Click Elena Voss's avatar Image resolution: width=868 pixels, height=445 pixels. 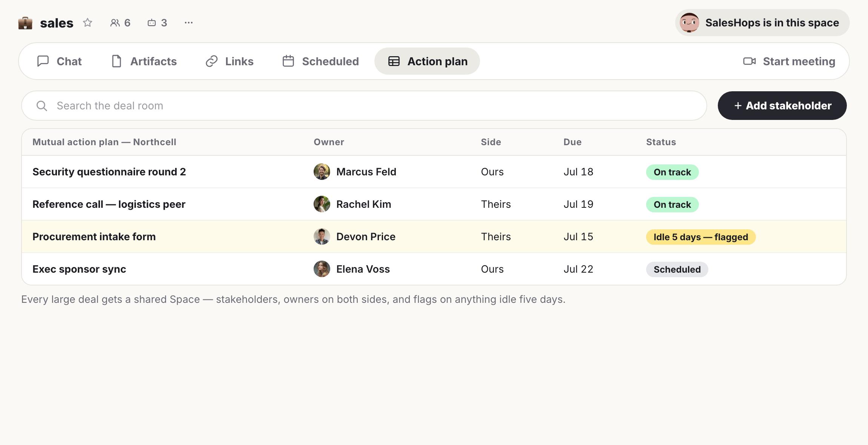point(322,269)
